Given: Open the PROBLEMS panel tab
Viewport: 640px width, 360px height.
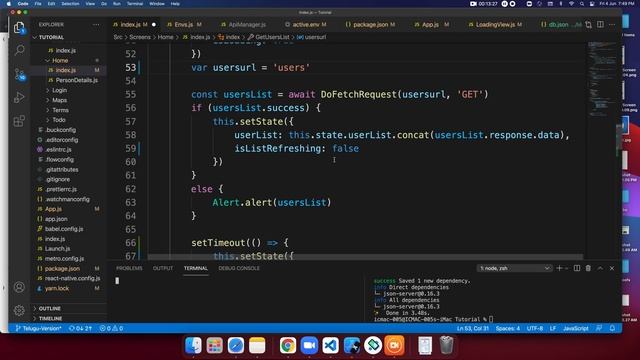Looking at the screenshot, I should [x=129, y=268].
